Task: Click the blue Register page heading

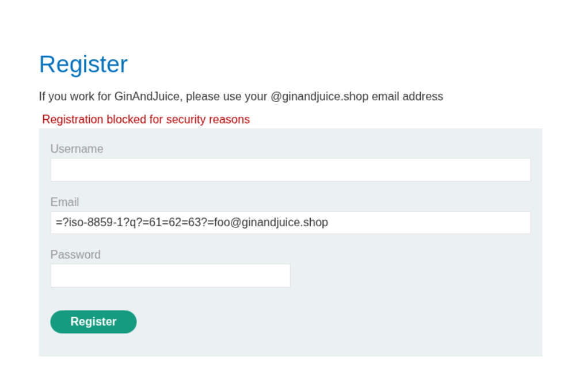Action: coord(83,64)
